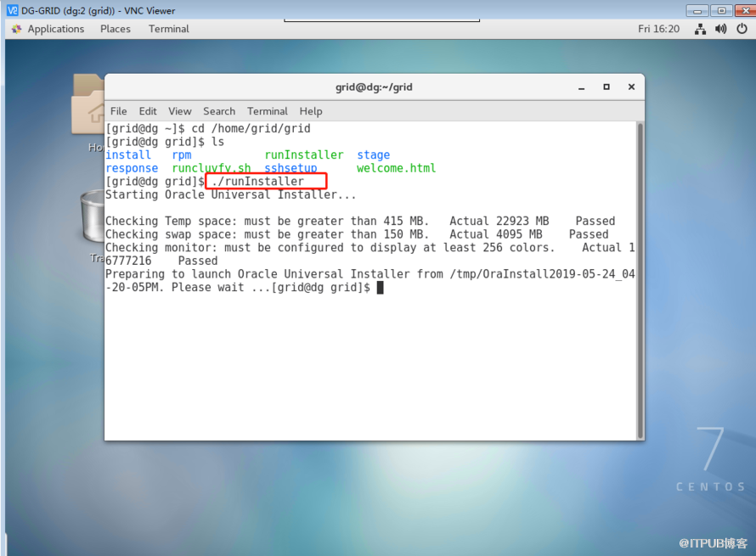The height and width of the screenshot is (556, 756).
Task: Minimize the VNC Viewer window
Action: [x=697, y=10]
